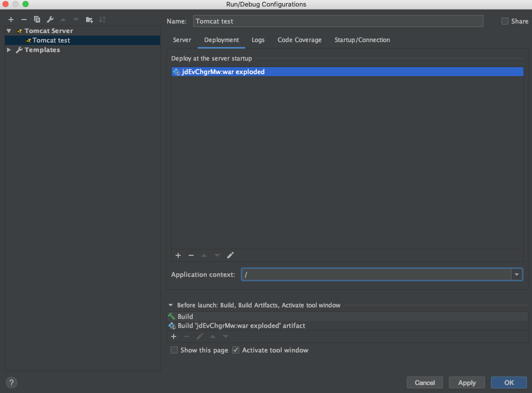
Task: Switch to the Server tab
Action: [182, 40]
